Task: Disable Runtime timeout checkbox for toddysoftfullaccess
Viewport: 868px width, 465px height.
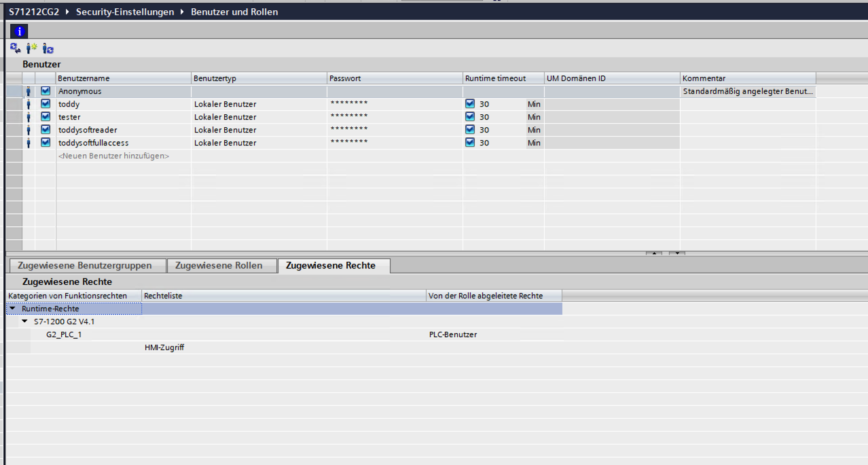Action: (470, 143)
